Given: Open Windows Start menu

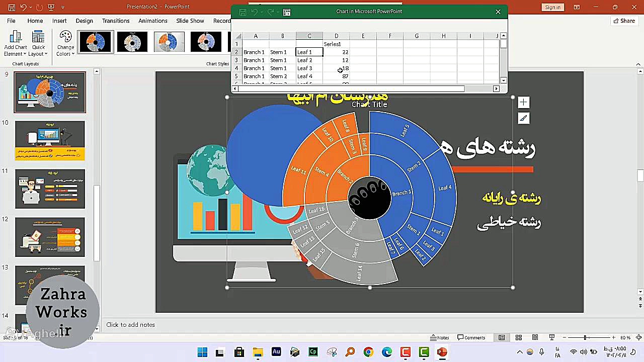Looking at the screenshot, I should click(202, 352).
